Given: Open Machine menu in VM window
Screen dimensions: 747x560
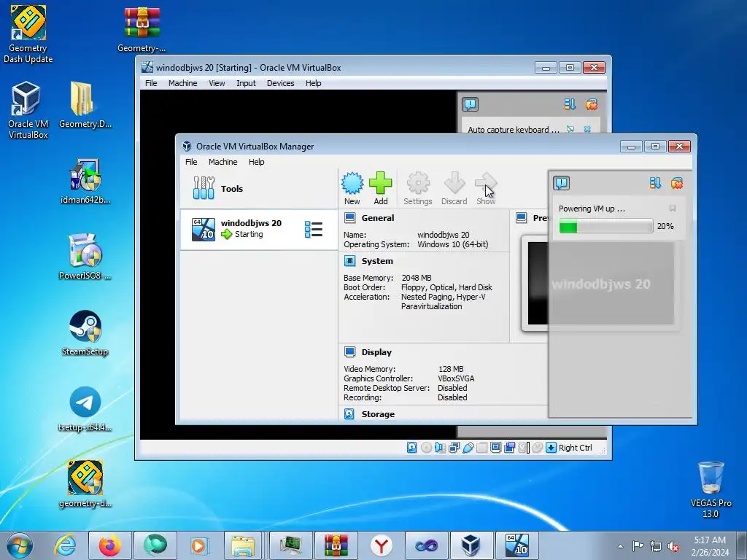Looking at the screenshot, I should pyautogui.click(x=183, y=83).
